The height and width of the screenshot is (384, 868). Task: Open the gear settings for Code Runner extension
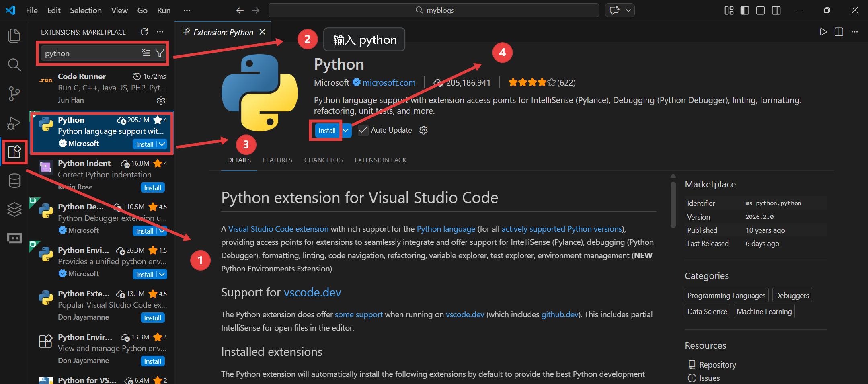161,101
